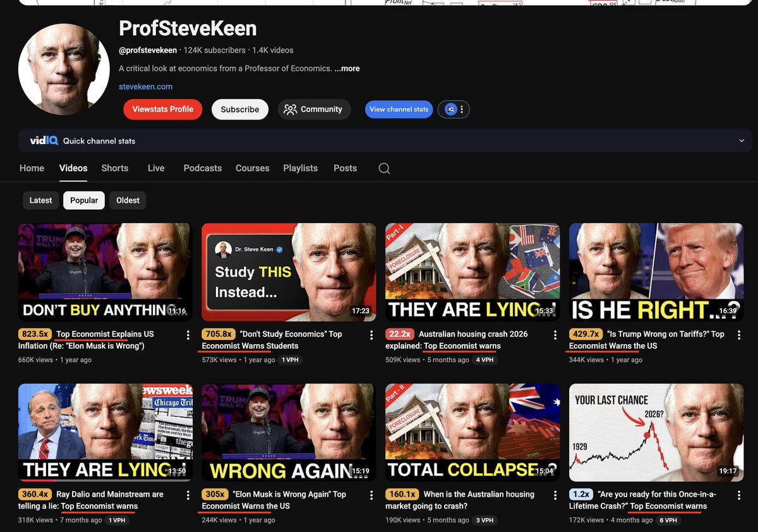758x532 pixels.
Task: Select the Latest sort chip
Action: (x=40, y=200)
